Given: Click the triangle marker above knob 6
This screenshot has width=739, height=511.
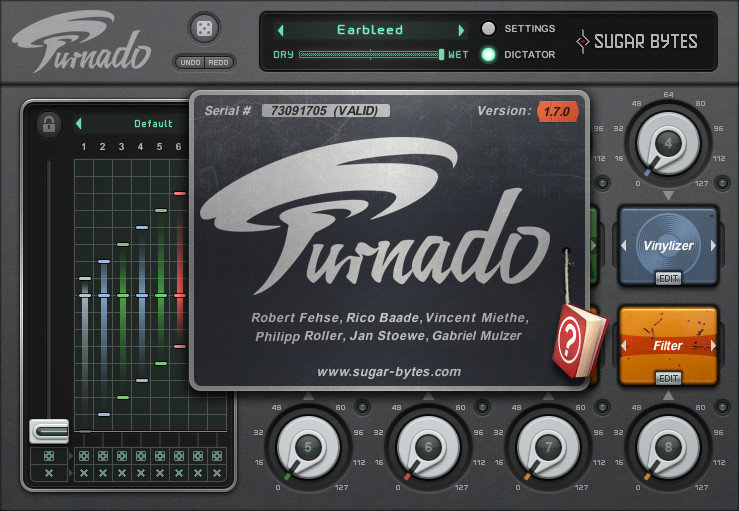Looking at the screenshot, I should (428, 396).
